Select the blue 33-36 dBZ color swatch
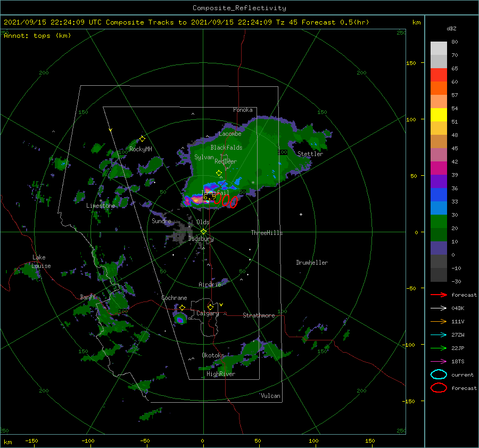The image size is (479, 448). coord(439,195)
